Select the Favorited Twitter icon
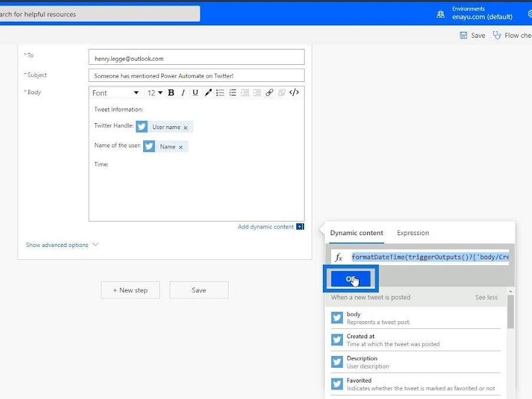The image size is (532, 399). tap(337, 384)
